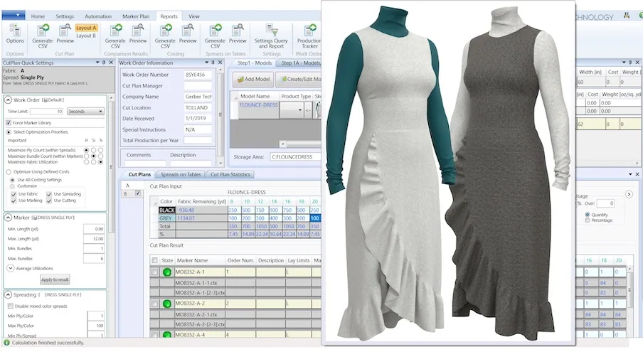Select the Select Optimization Priorities radio button

coord(9,132)
